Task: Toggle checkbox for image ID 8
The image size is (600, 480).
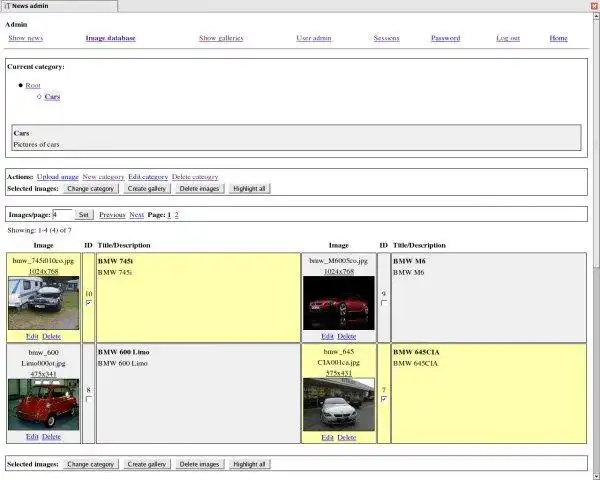Action: [x=89, y=399]
